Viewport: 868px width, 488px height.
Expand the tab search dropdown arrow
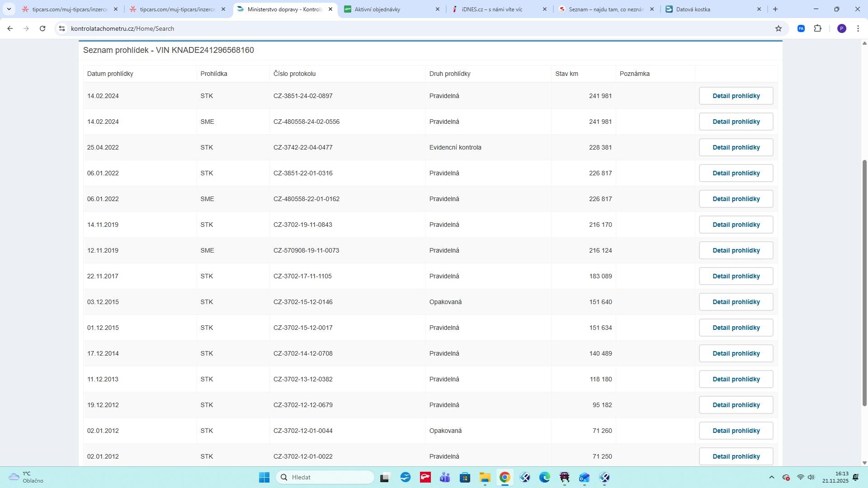coord(9,9)
